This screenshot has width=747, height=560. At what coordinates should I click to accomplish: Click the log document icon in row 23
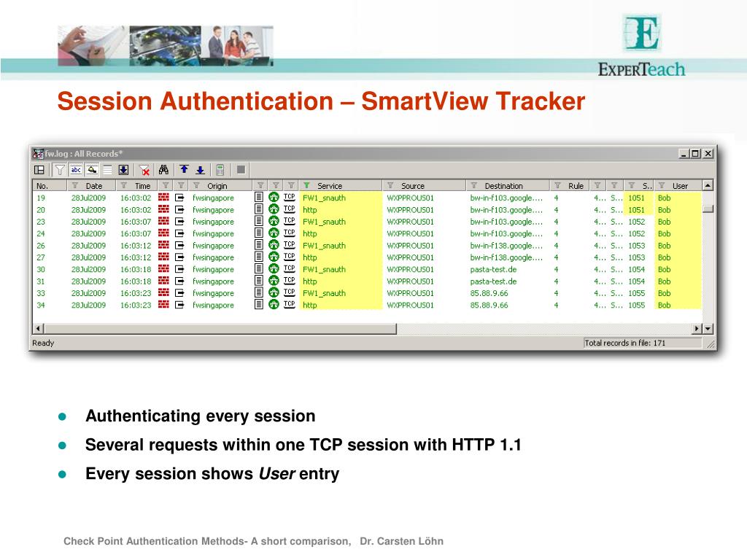click(259, 221)
